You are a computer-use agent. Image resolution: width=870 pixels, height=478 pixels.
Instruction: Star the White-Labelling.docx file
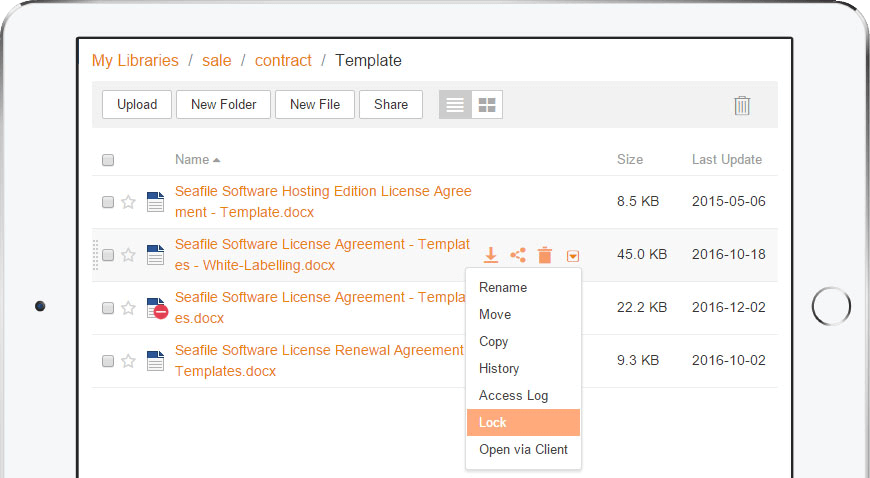[128, 255]
